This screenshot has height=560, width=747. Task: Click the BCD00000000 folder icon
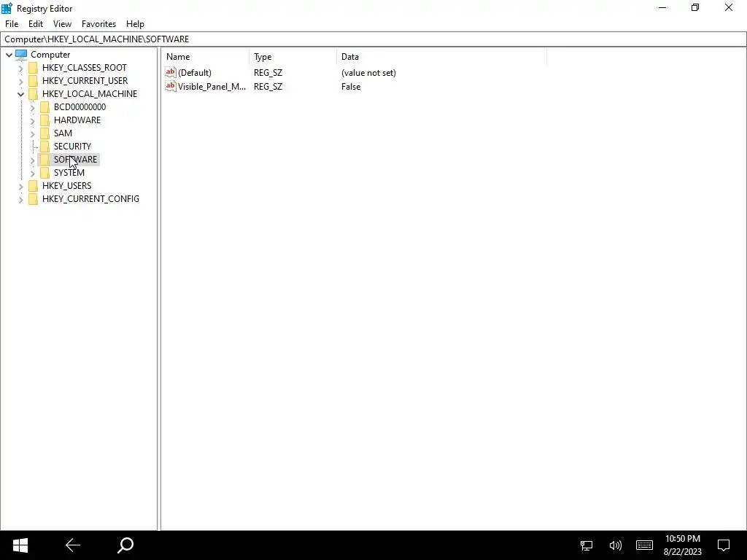pos(44,107)
